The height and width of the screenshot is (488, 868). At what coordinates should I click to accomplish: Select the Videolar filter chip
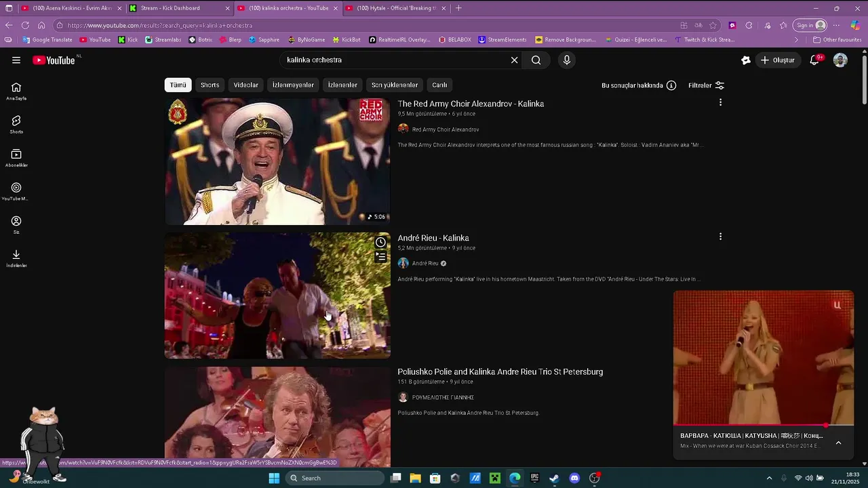pyautogui.click(x=245, y=85)
